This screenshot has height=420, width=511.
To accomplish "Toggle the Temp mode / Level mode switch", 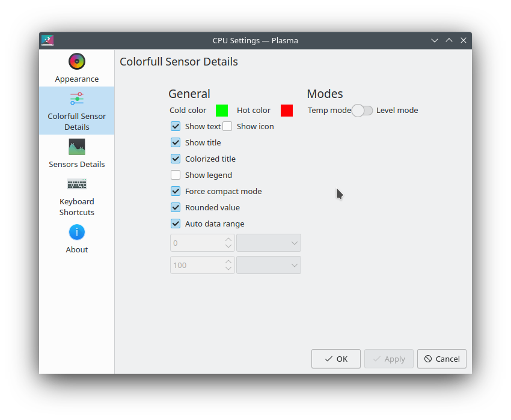I will click(362, 111).
